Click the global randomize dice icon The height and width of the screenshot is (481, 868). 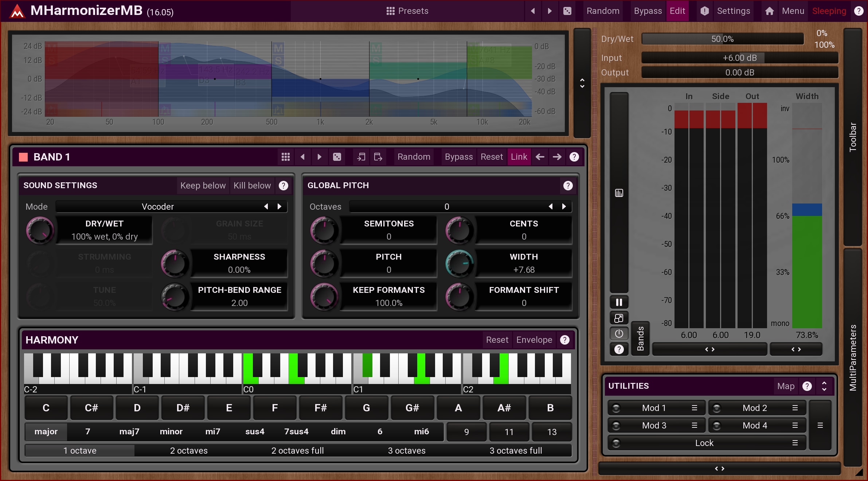pos(567,11)
